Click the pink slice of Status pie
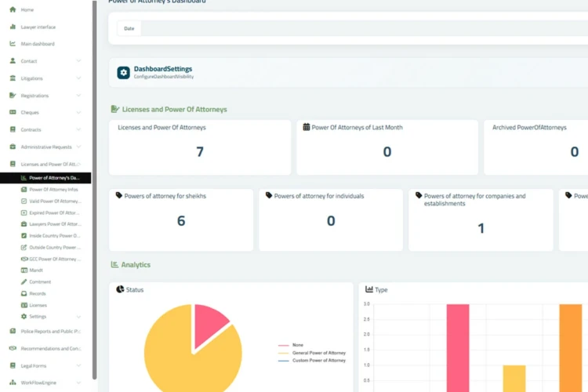Viewport: 588px width, 392px height. pos(208,325)
